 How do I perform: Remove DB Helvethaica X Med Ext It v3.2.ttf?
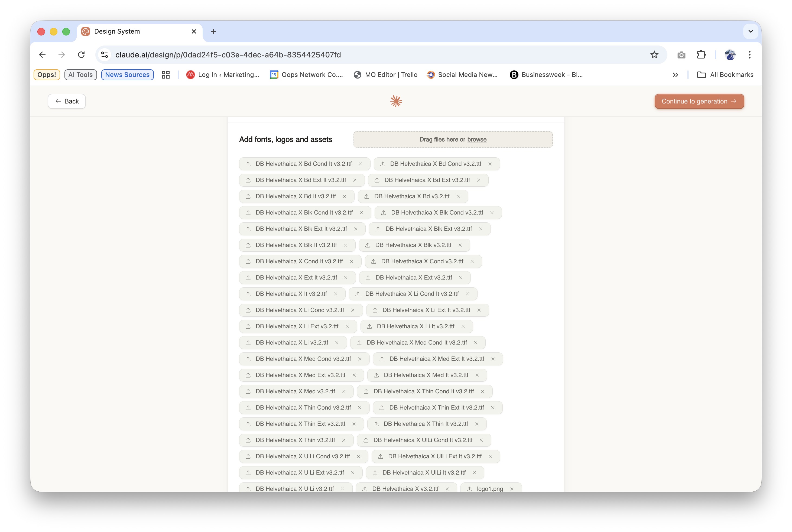(493, 359)
